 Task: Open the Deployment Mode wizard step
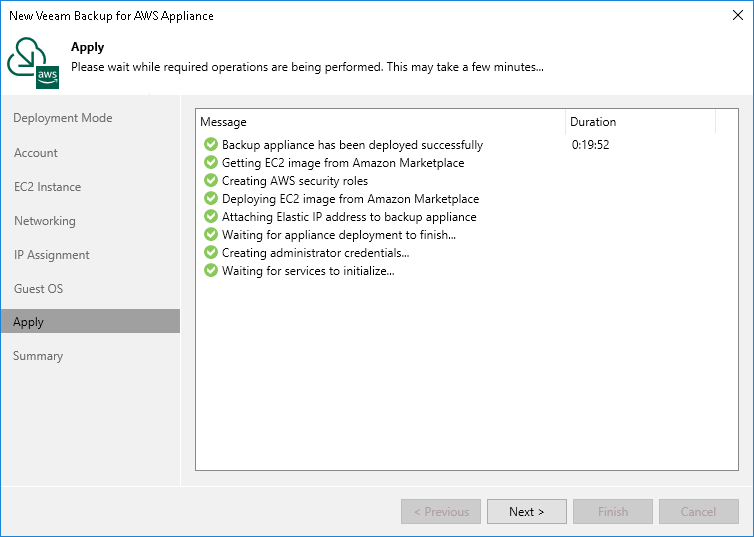point(62,118)
